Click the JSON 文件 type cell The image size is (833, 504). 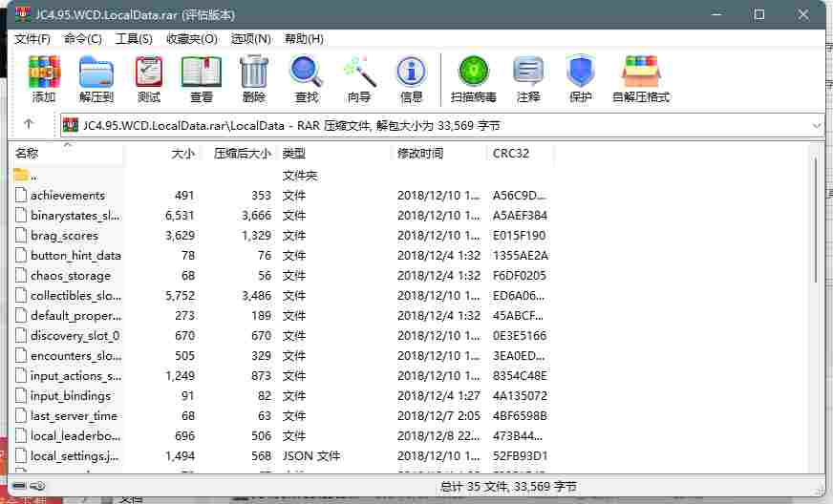click(x=311, y=455)
